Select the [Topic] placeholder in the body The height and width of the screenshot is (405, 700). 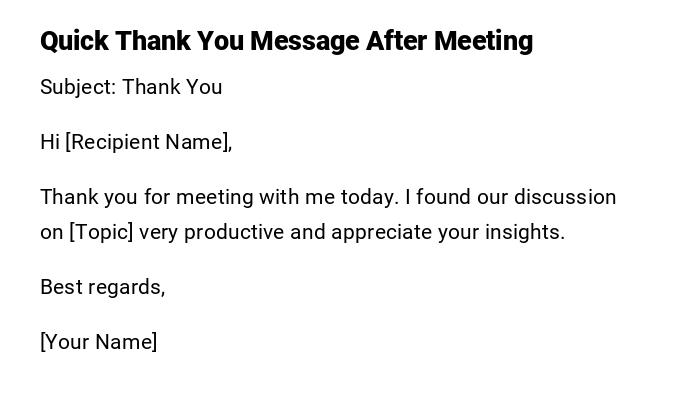101,233
